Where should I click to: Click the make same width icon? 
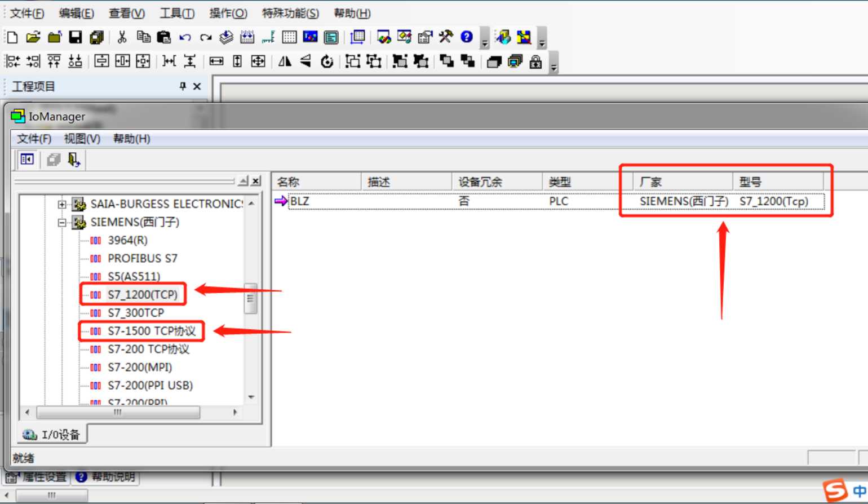[x=216, y=61]
